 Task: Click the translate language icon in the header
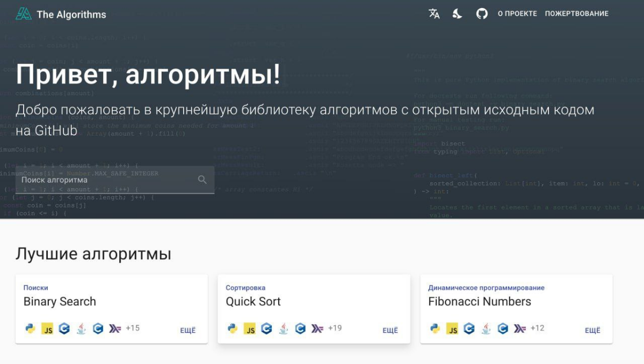tap(434, 13)
